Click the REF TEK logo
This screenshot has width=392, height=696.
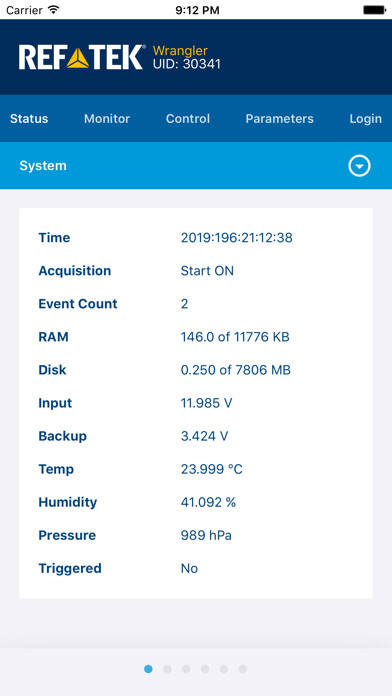coord(82,57)
